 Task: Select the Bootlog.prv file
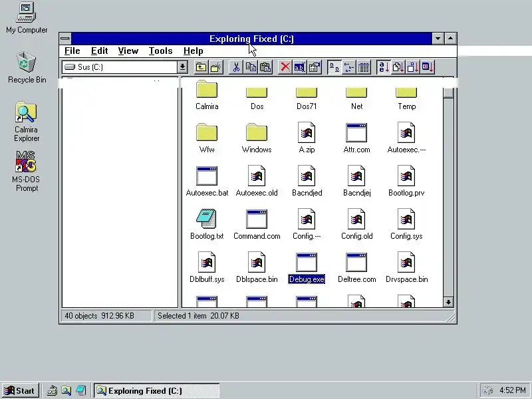(x=406, y=182)
